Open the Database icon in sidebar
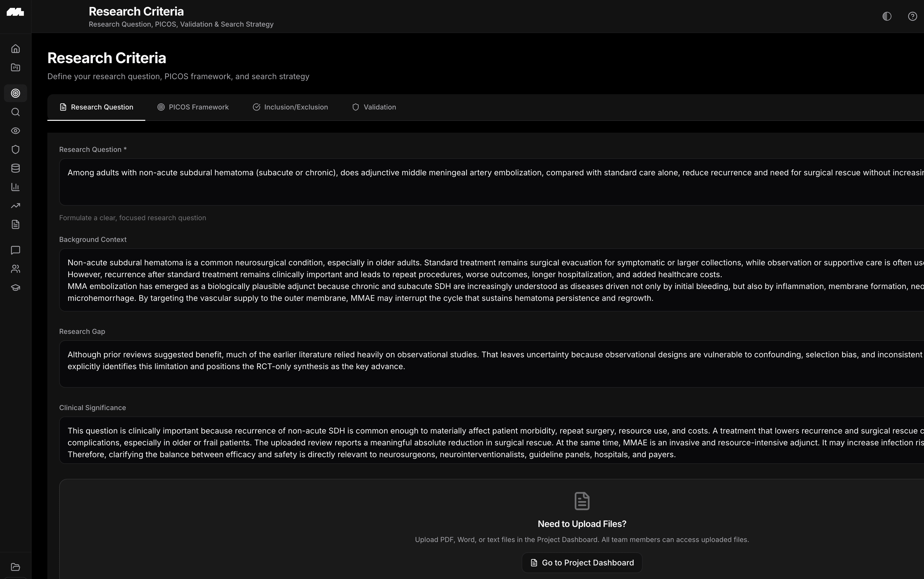The width and height of the screenshot is (924, 579). coord(15,168)
